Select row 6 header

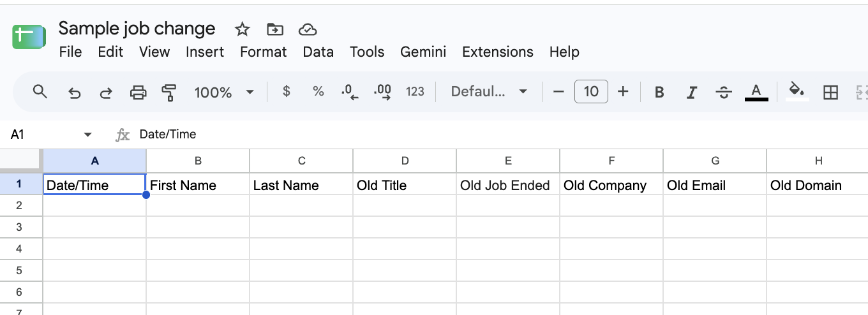(20, 292)
